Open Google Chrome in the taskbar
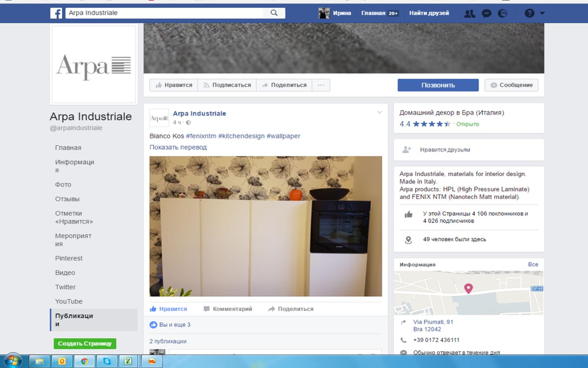 tap(84, 361)
